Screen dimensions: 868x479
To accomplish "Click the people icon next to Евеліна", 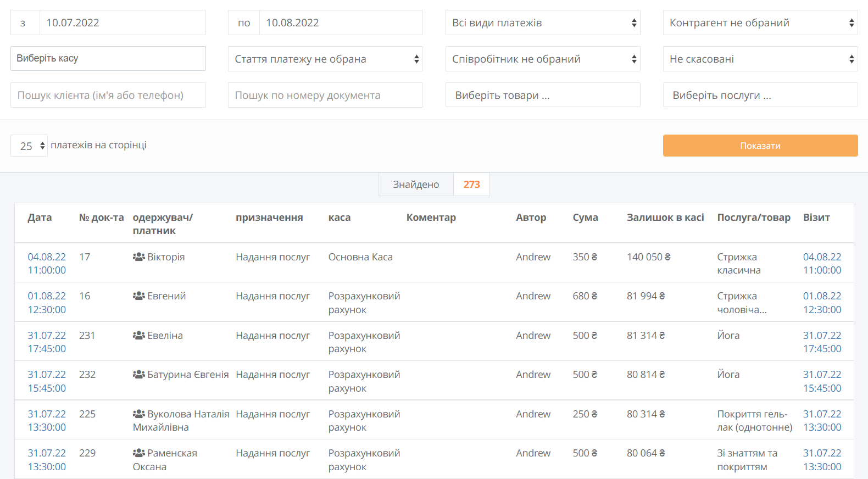I will point(138,336).
